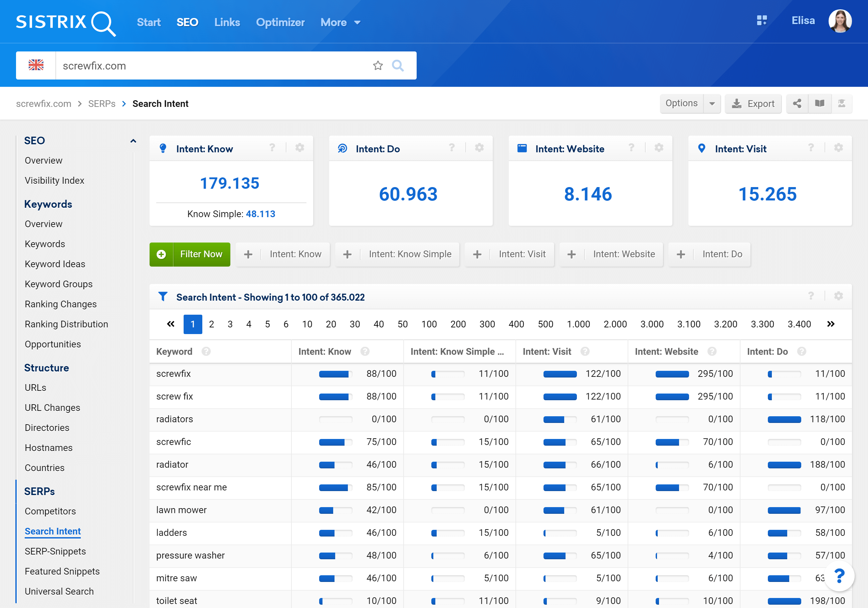Add the Intent: Know filter

[283, 254]
